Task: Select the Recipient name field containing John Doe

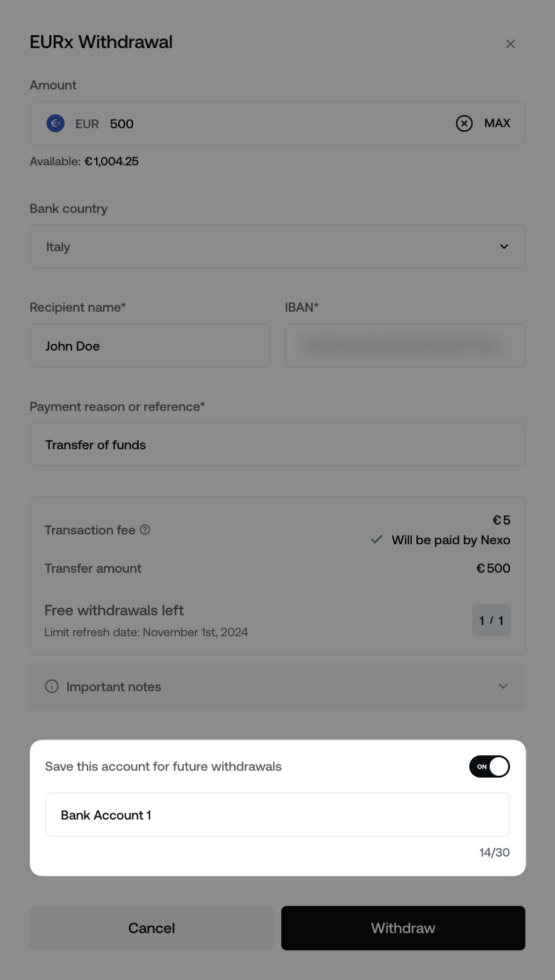Action: point(149,346)
